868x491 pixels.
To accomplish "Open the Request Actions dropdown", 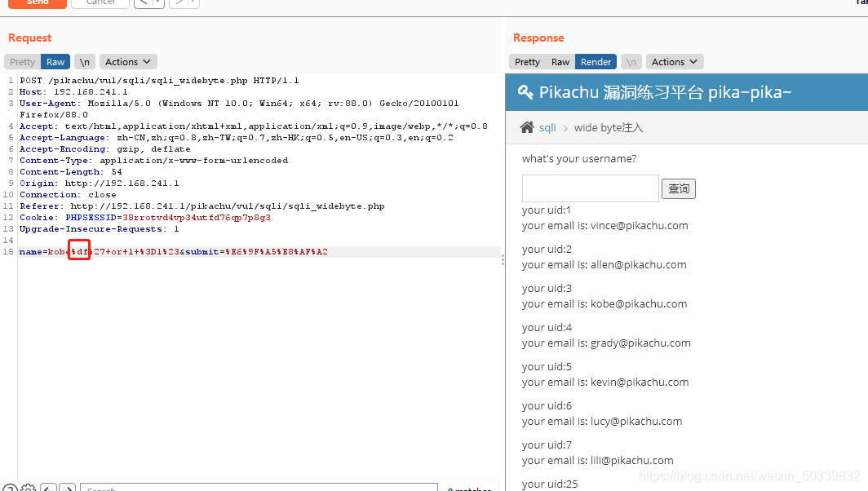I will (x=128, y=62).
